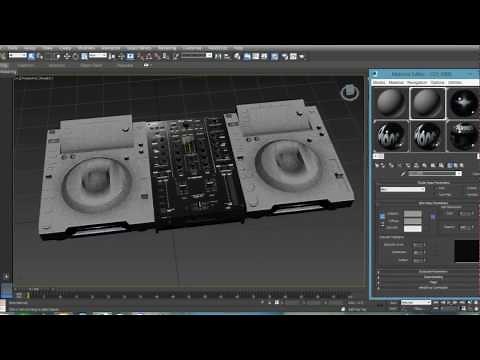Viewport: 480px width, 360px height.
Task: Open the Navigation menu in Material Editor
Action: pos(417,82)
